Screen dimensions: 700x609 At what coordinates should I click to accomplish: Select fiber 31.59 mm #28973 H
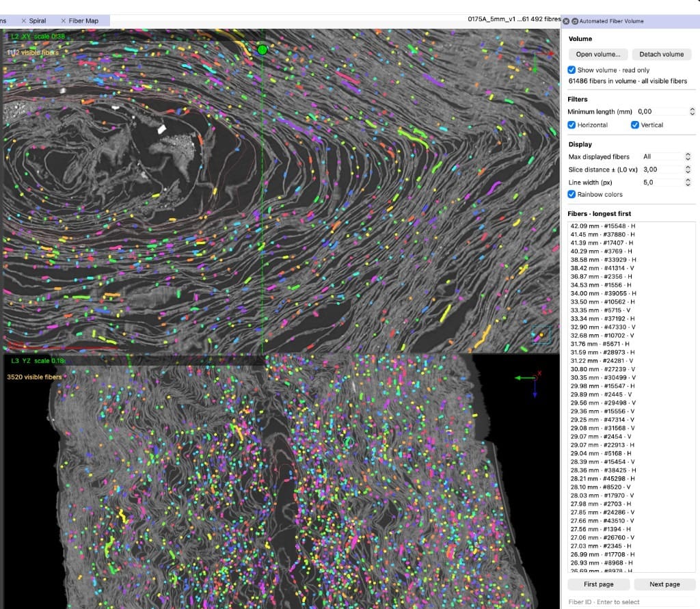631,352
